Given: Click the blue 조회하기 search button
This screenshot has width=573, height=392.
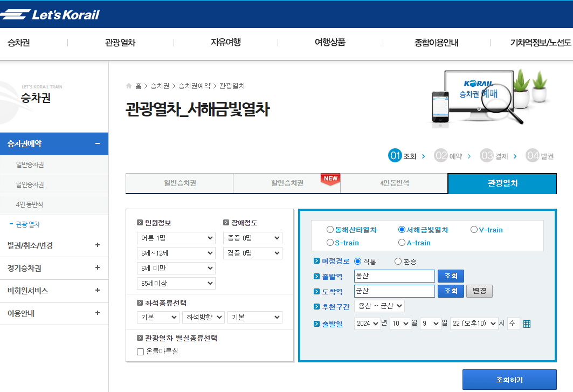Looking at the screenshot, I should coord(509,380).
